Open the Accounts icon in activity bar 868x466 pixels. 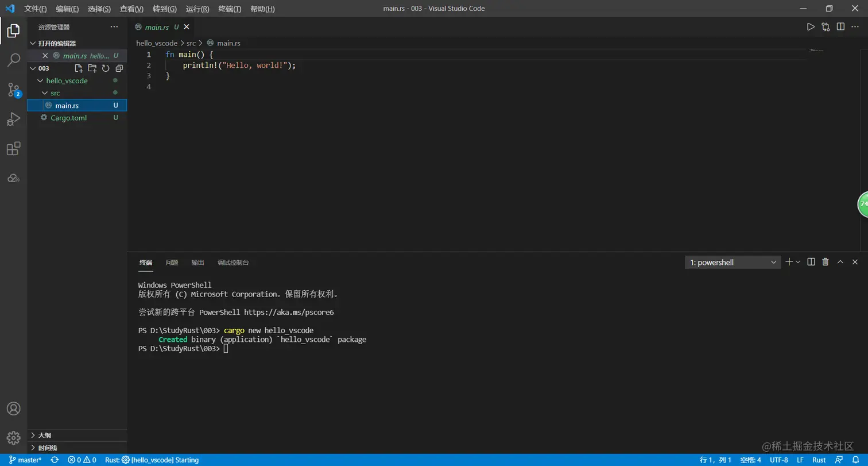point(13,409)
